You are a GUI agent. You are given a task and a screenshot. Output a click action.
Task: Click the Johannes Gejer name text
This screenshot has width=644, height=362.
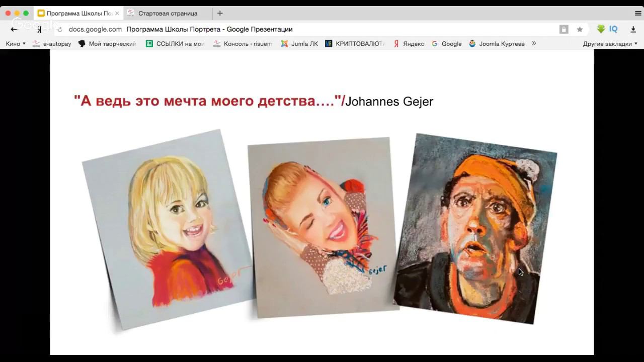[389, 102]
